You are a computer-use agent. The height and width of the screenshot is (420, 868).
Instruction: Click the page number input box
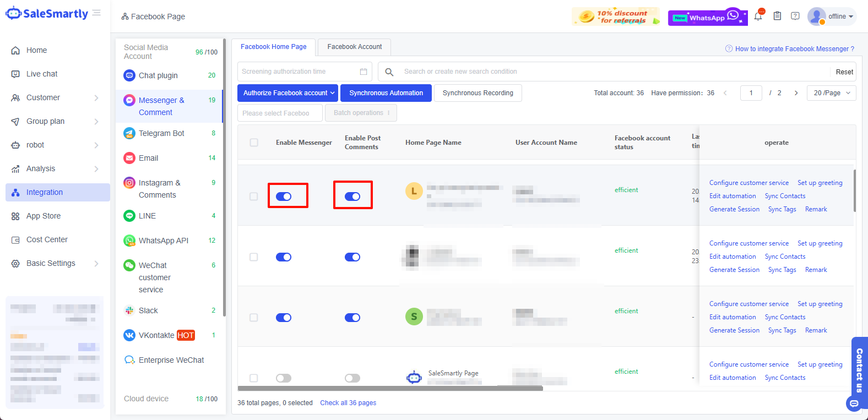click(x=751, y=93)
